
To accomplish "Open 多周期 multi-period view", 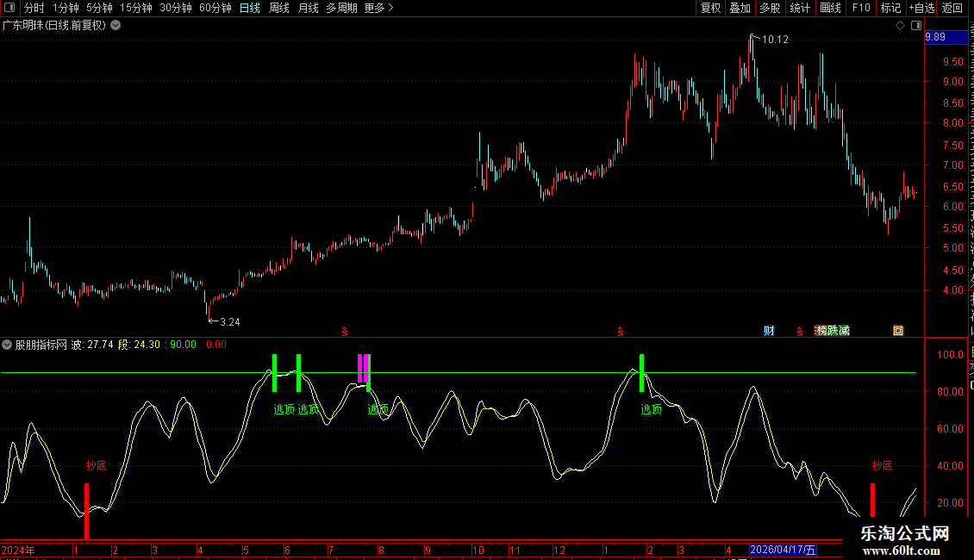I will 341,8.
